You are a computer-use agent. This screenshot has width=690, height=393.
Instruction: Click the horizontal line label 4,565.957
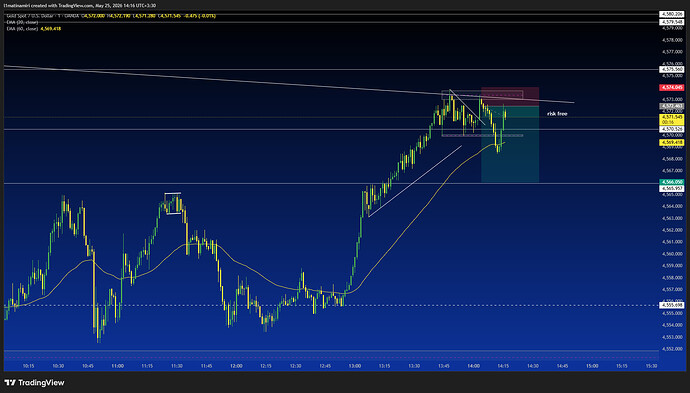672,188
